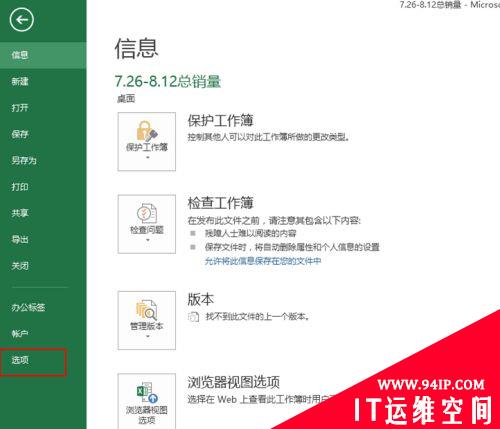The height and width of the screenshot is (429, 500).
Task: Expand the 保护工作簿 dropdown arrow
Action: (147, 157)
